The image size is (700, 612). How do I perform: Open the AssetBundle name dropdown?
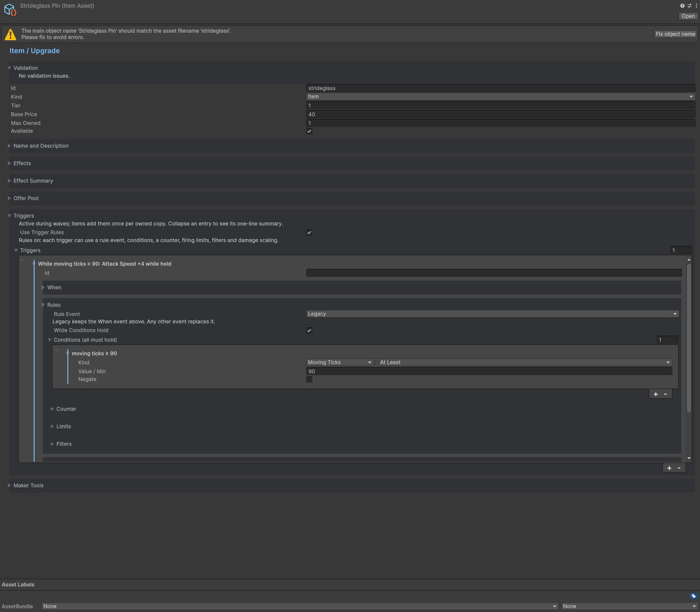click(x=300, y=606)
